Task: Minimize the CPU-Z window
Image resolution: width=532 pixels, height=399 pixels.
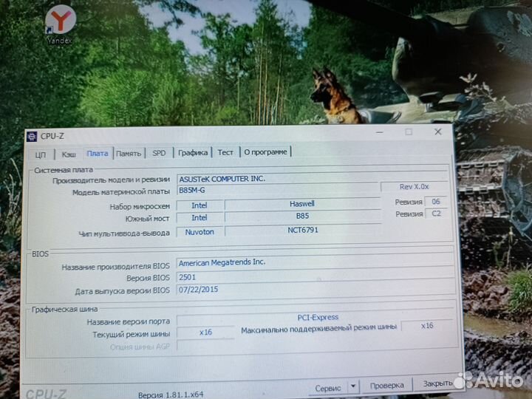Action: click(380, 132)
